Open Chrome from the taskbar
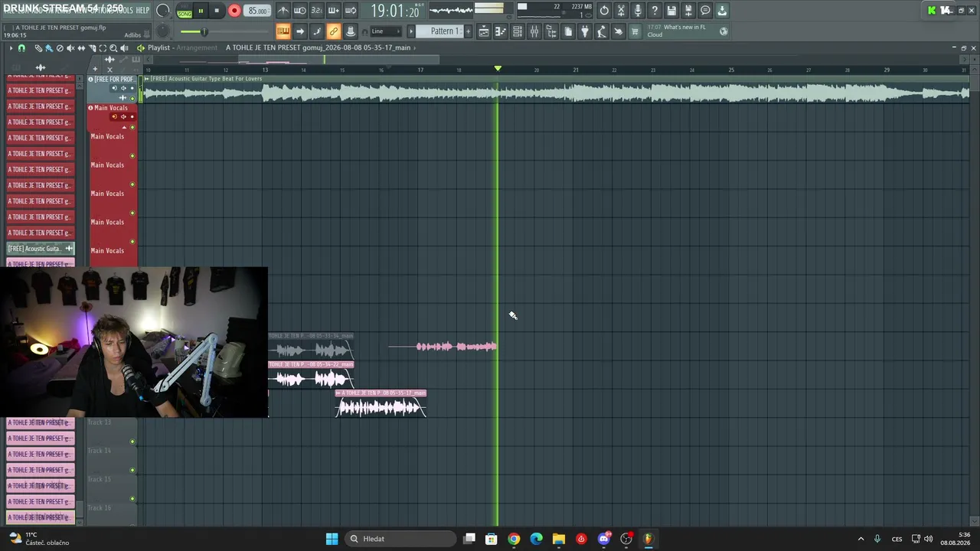 point(514,539)
